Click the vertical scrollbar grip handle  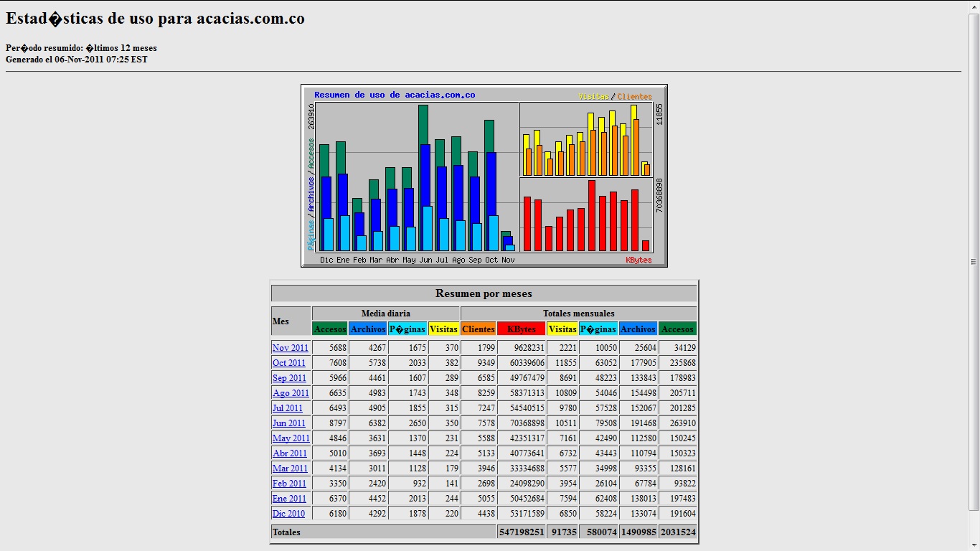pos(974,262)
